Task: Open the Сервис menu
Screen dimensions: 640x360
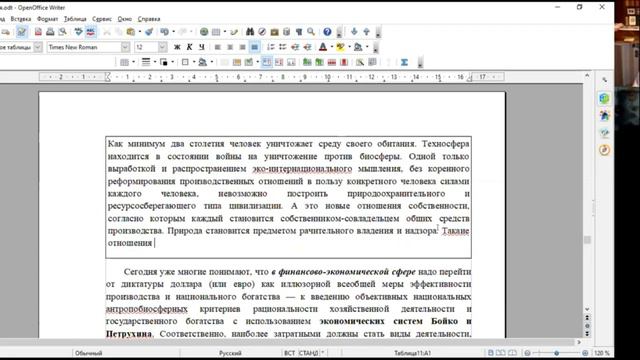Action: (x=102, y=19)
